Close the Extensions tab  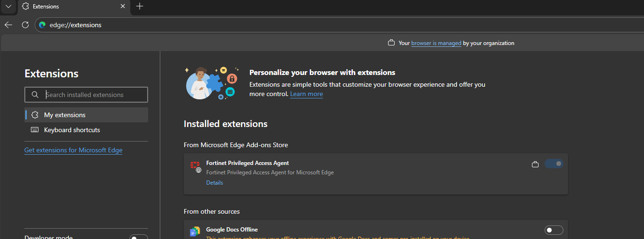(x=123, y=7)
